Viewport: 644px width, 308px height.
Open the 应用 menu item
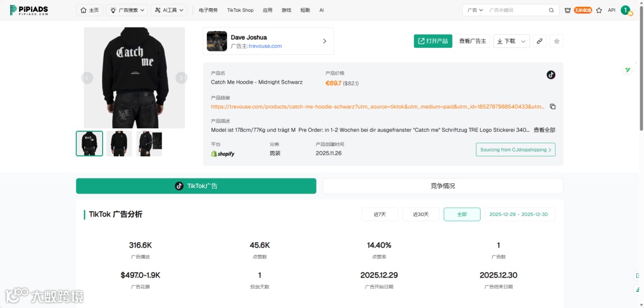[267, 10]
